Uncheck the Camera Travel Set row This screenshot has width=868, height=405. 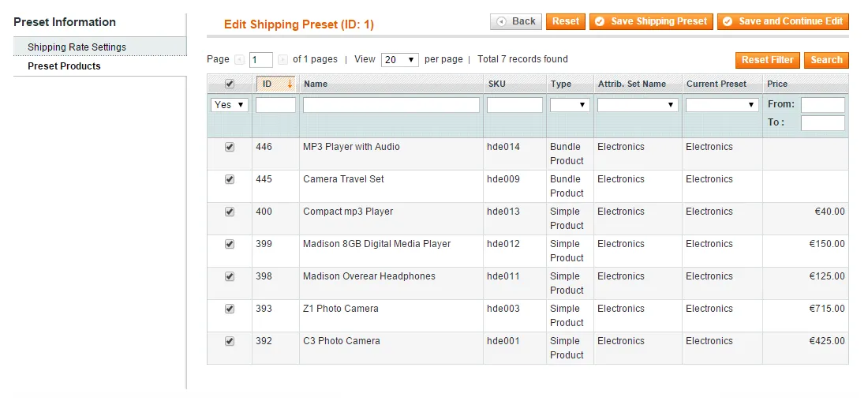[x=230, y=179]
